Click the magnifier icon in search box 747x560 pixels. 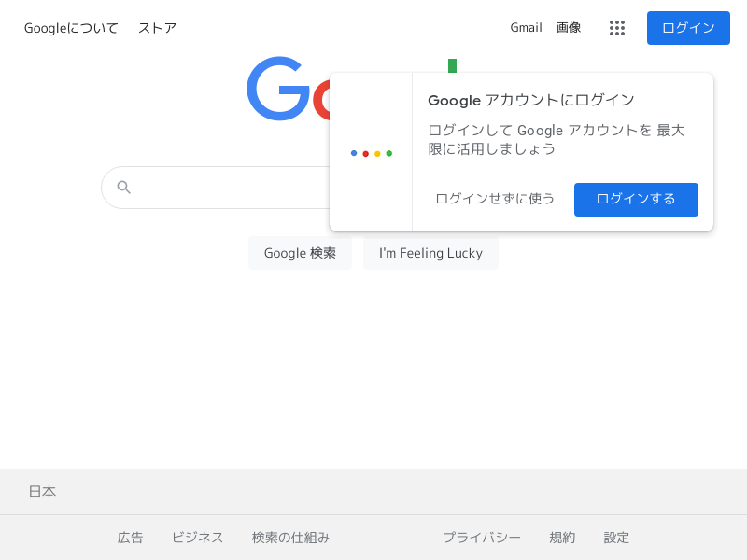pos(123,188)
